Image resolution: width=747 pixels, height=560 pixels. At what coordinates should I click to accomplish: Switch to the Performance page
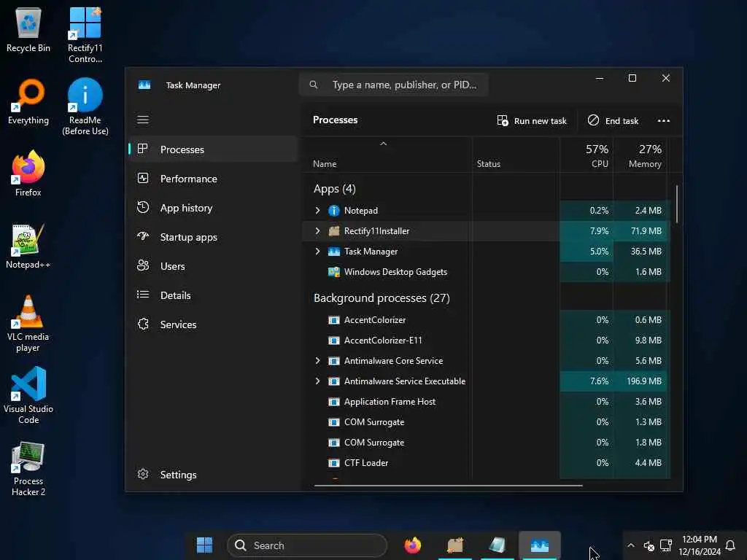[213, 179]
